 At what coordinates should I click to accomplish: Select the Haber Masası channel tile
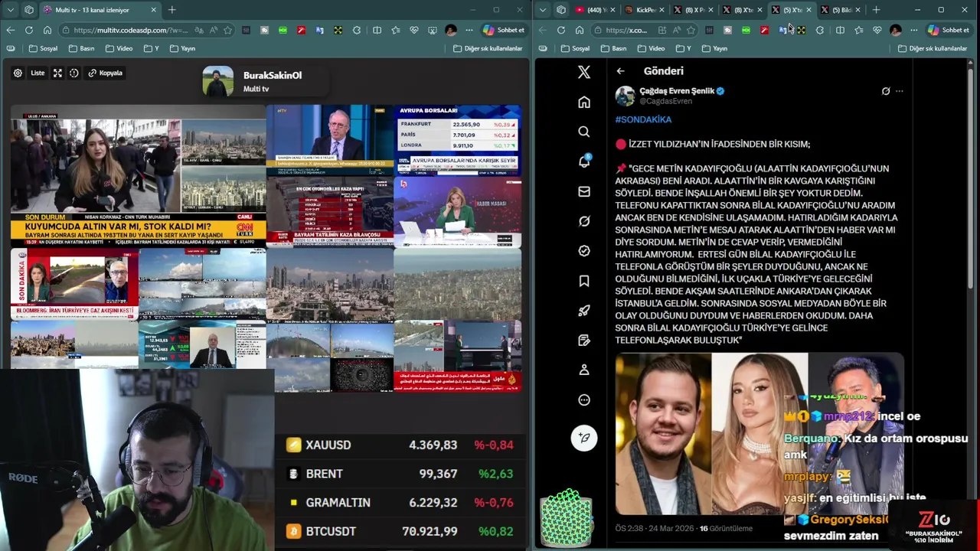(x=457, y=212)
